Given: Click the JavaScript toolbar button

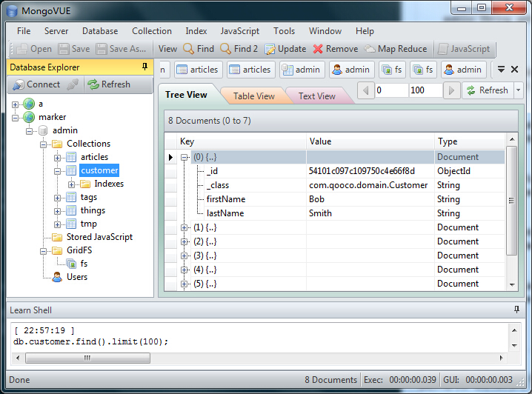Looking at the screenshot, I should point(464,49).
